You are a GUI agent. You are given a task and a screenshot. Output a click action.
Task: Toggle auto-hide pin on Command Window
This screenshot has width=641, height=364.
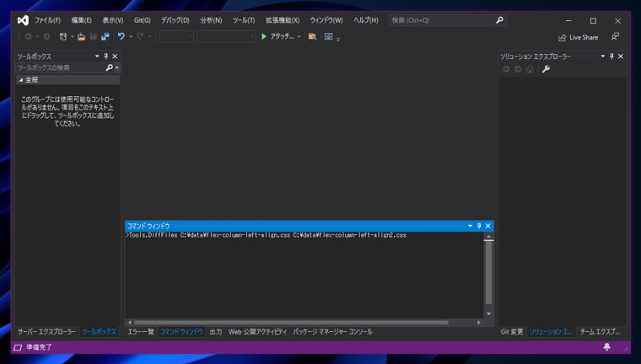[x=479, y=226]
